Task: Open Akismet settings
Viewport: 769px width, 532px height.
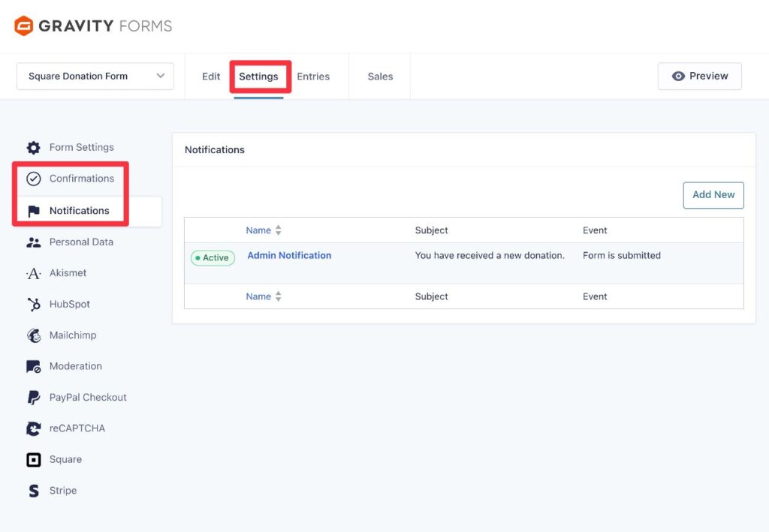Action: 68,273
